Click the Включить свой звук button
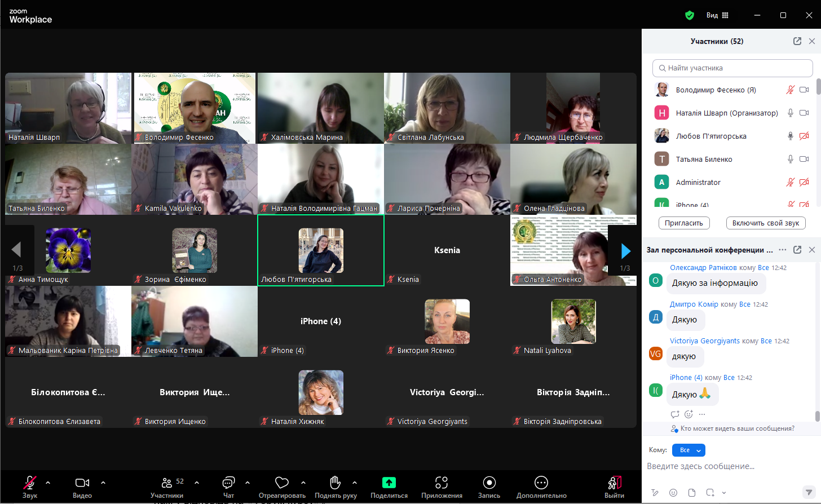The image size is (821, 504). click(x=766, y=223)
